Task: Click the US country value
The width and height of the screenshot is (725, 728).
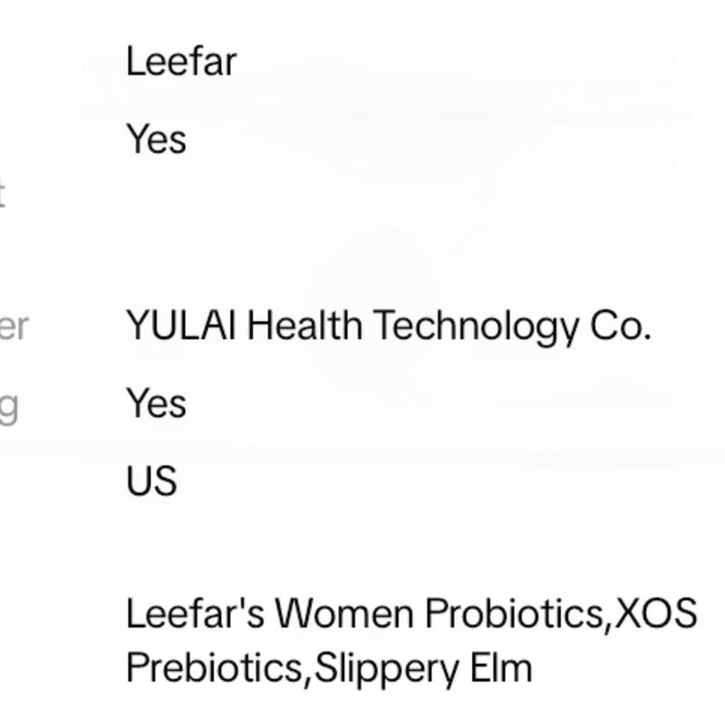Action: 150,481
